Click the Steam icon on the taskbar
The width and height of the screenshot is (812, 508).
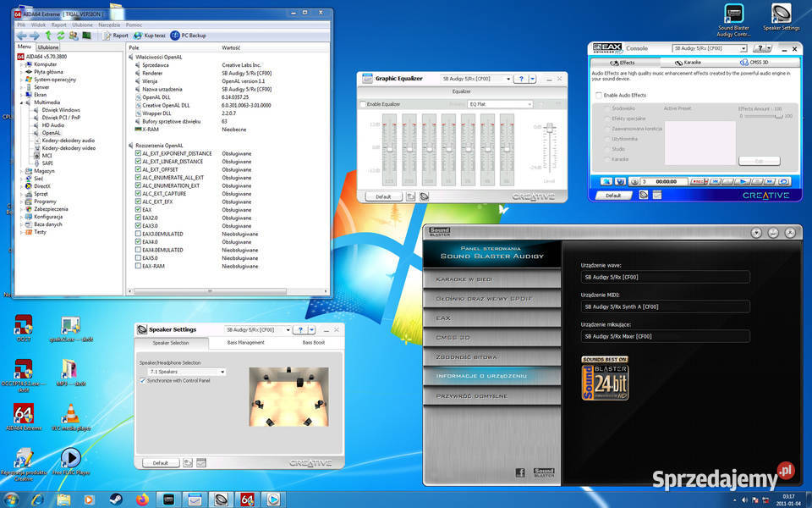click(116, 500)
